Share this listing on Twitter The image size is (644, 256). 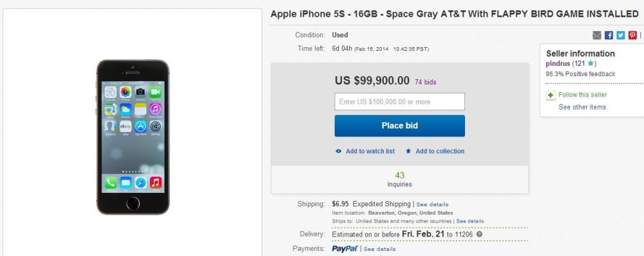(621, 35)
